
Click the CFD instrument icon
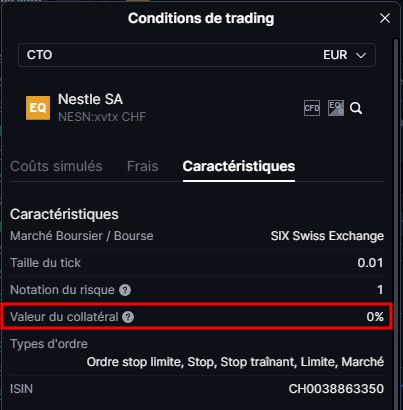312,108
